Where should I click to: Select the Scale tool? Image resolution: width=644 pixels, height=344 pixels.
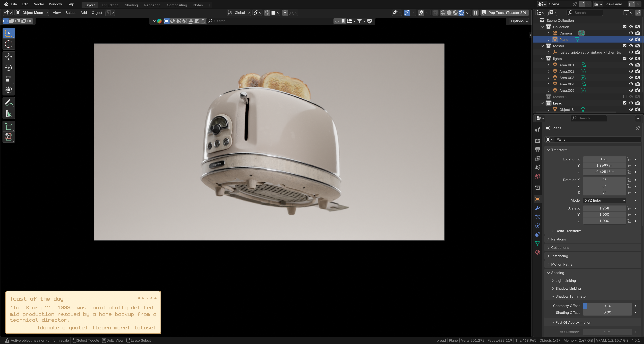click(9, 79)
